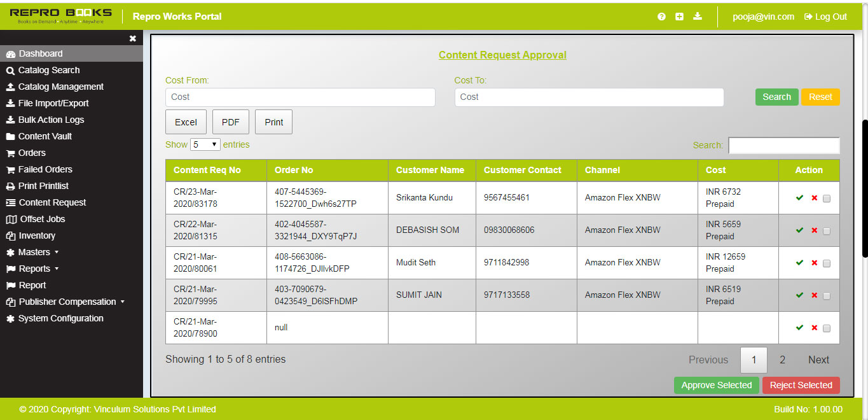Click the download icon in the top bar
The width and height of the screenshot is (868, 420).
pyautogui.click(x=697, y=17)
